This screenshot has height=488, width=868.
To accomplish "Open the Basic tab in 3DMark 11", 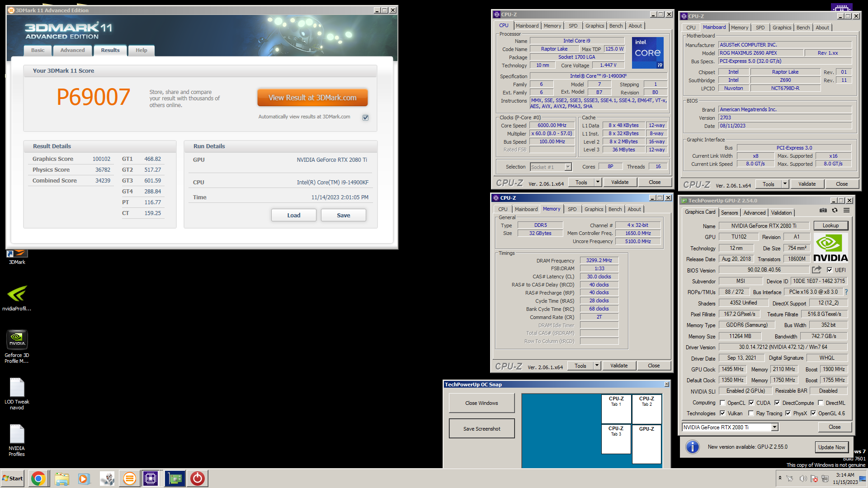I will click(x=38, y=50).
